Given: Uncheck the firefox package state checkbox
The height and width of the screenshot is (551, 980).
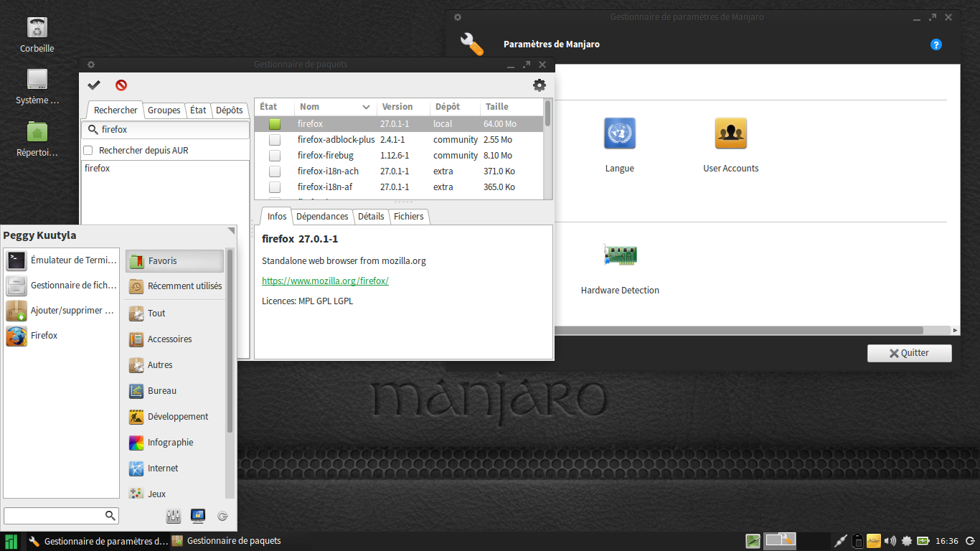Looking at the screenshot, I should [273, 123].
